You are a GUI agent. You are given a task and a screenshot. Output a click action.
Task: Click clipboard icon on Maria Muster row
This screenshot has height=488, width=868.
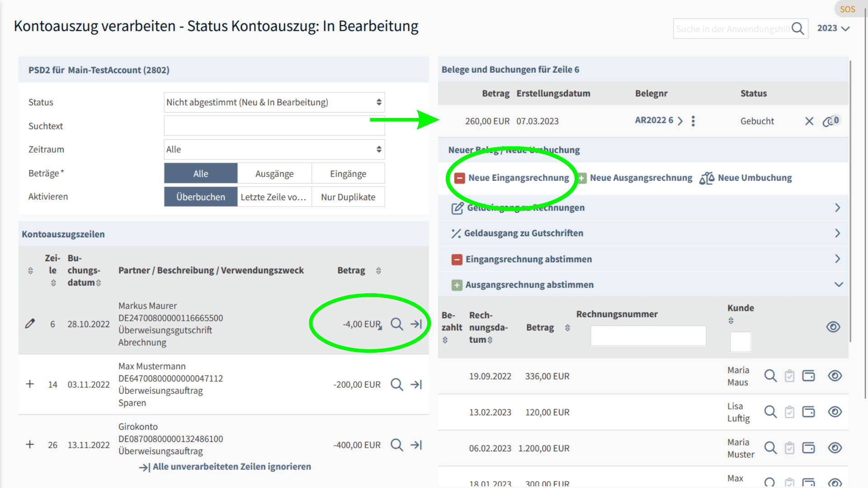(789, 448)
